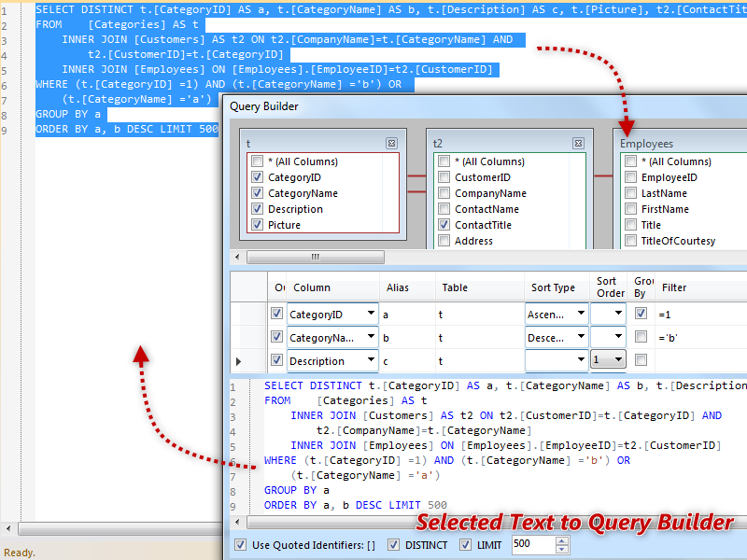Click the alias cell containing 'b'

[x=407, y=338]
